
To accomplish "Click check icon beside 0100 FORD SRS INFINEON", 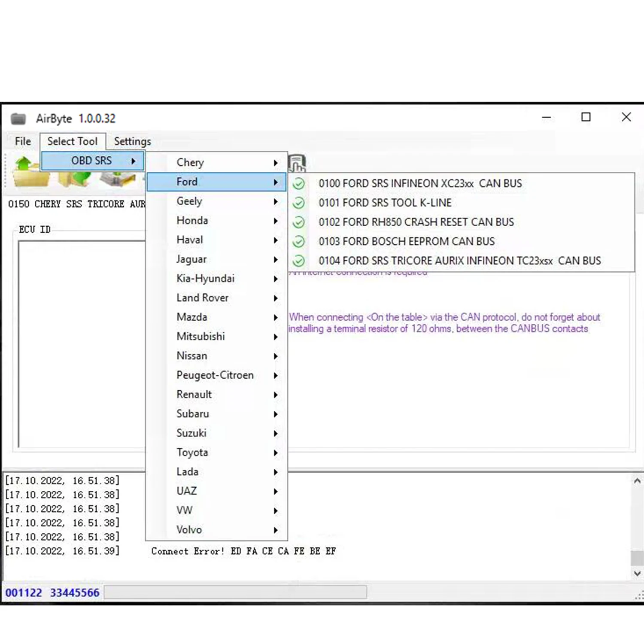I will (x=298, y=184).
